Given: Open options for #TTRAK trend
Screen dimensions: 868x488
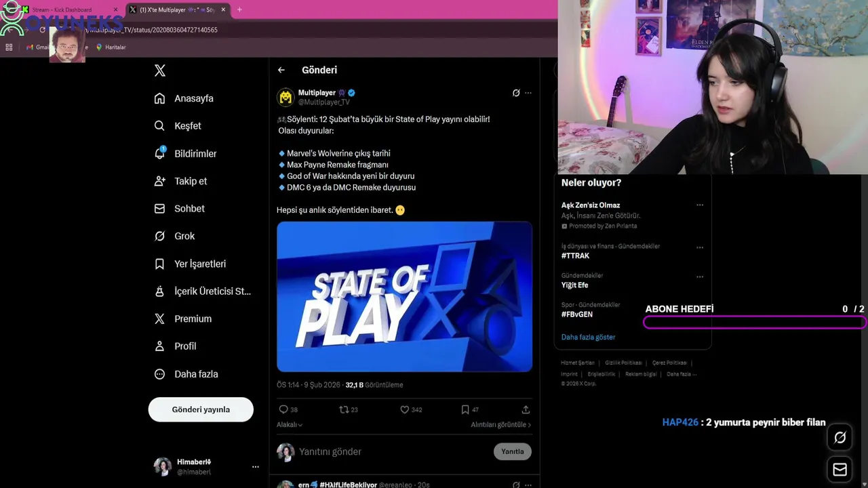Looking at the screenshot, I should coord(700,247).
